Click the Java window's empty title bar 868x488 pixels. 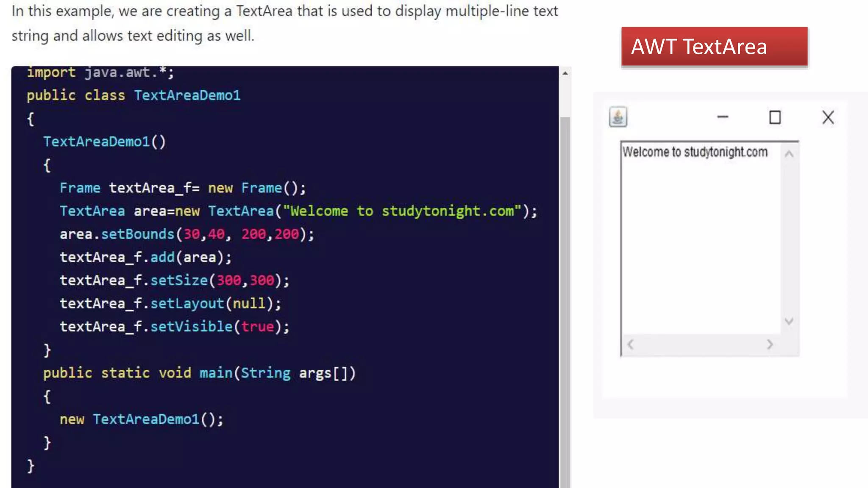(x=670, y=117)
